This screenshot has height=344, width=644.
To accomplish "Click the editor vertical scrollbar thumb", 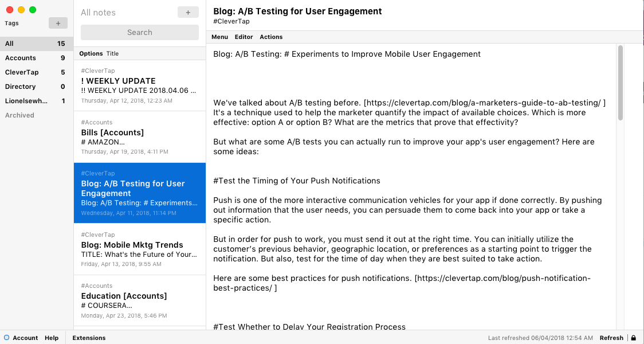I will (x=621, y=83).
